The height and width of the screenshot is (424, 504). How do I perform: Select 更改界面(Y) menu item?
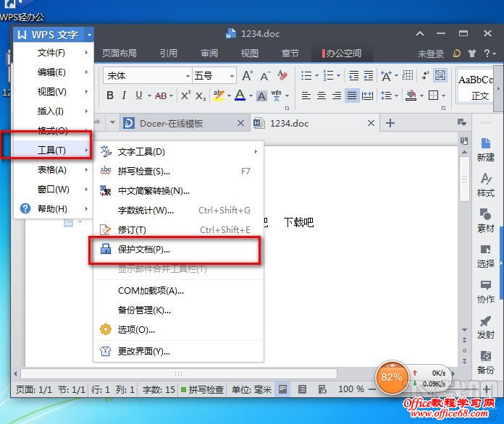coord(178,352)
